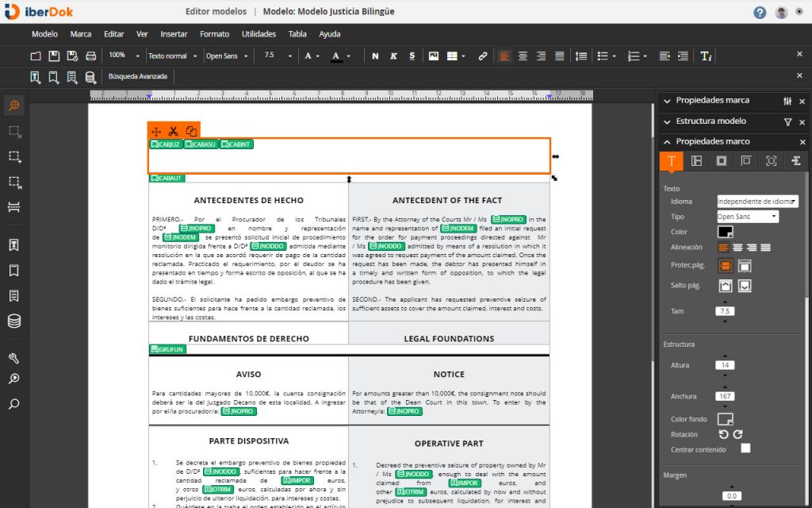Screen dimensions: 812x508
Task: Toggle italic K formatting
Action: coord(393,56)
